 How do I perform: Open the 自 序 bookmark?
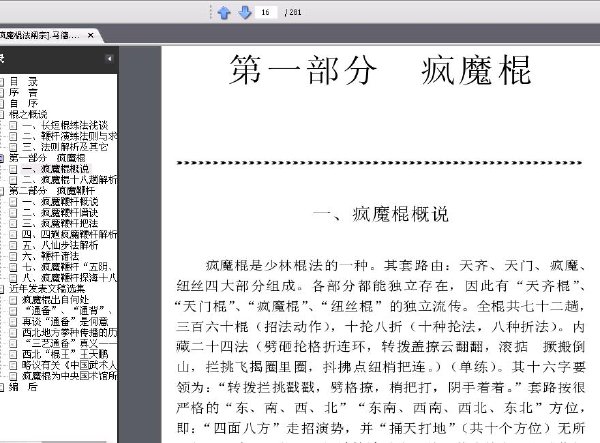tap(23, 103)
